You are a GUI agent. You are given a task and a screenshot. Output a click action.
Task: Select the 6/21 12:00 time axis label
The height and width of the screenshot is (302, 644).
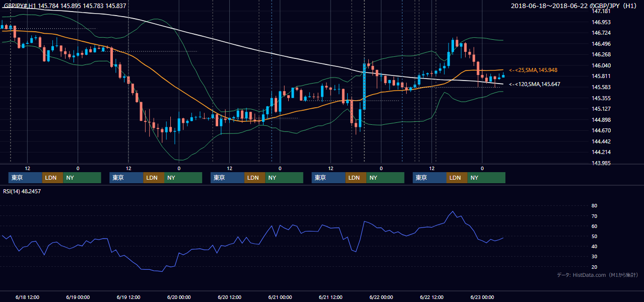(x=331, y=297)
